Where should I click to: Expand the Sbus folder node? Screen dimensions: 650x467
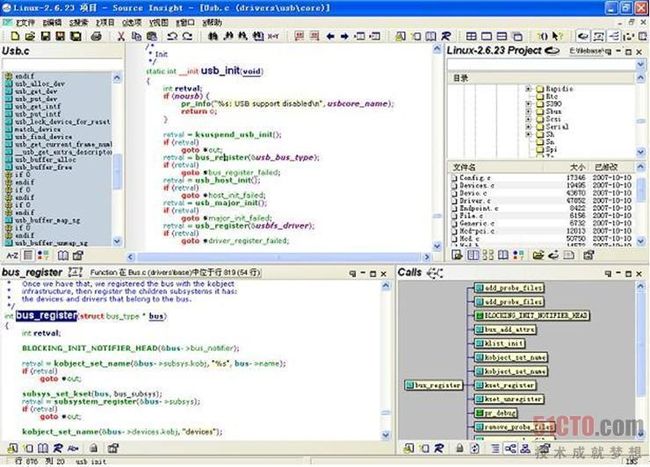[x=528, y=111]
